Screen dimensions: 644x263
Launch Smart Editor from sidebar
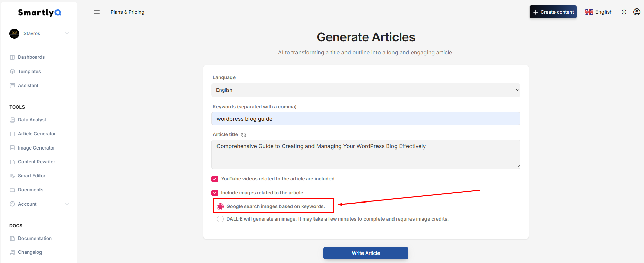click(32, 176)
